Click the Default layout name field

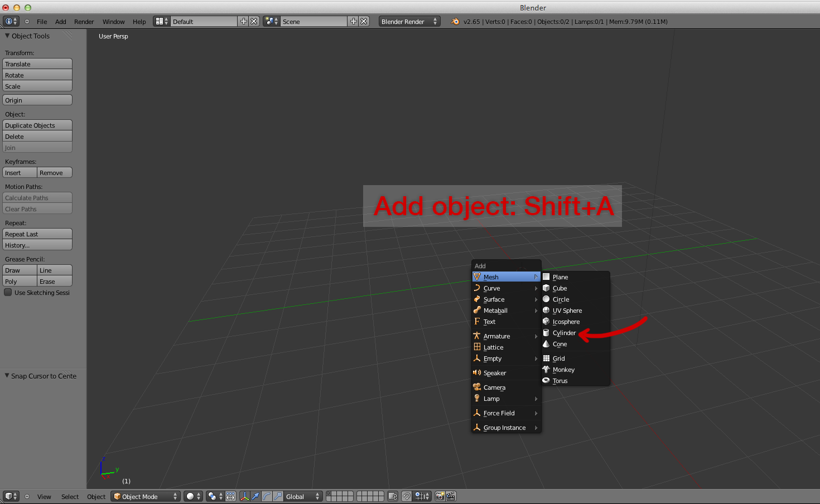204,21
